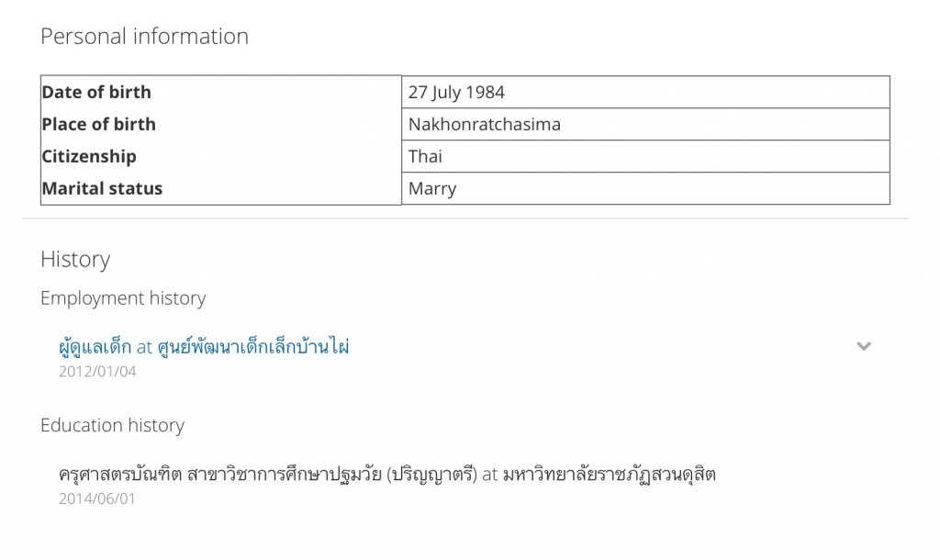Open the ผู้ดูแลเด็ก job title link
The width and height of the screenshot is (940, 560).
click(95, 347)
